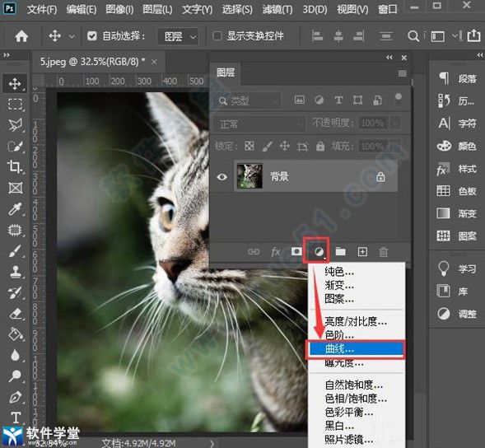Choose 曲线... from the adjustment menu

coord(355,349)
